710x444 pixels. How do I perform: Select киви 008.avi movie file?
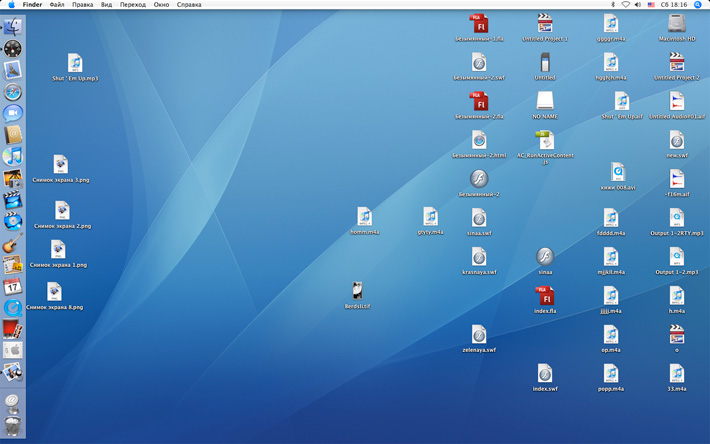[618, 172]
